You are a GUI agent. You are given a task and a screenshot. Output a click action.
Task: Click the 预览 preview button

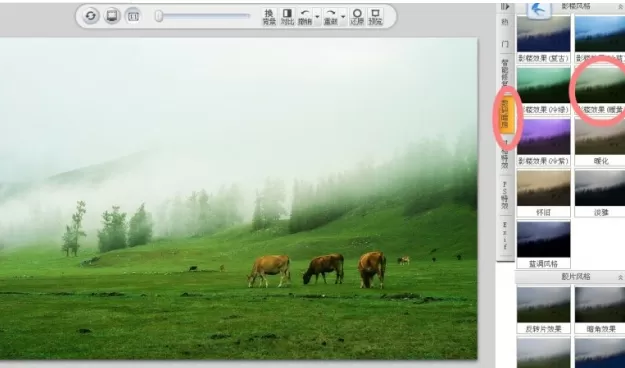tap(375, 18)
